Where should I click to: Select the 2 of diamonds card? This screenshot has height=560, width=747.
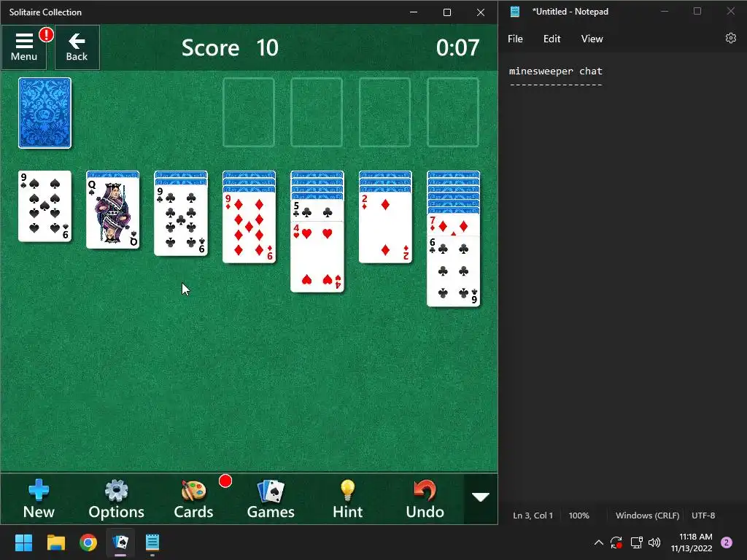[x=385, y=227]
